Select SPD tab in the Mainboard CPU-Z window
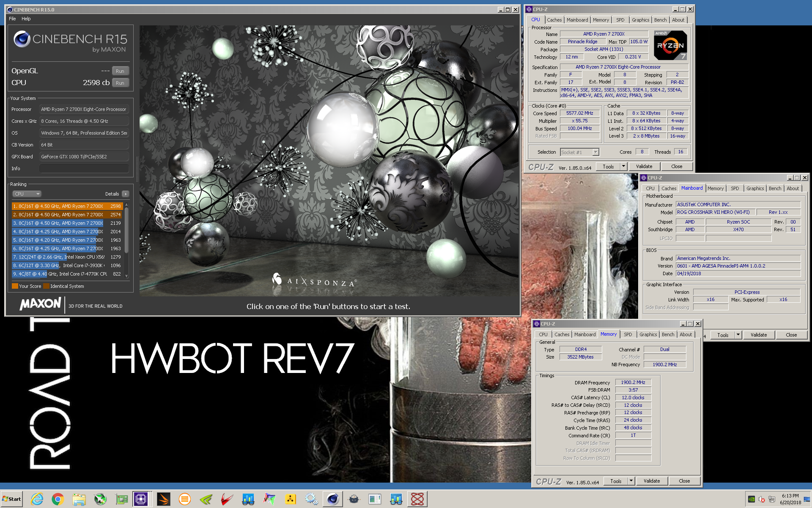 click(x=735, y=188)
